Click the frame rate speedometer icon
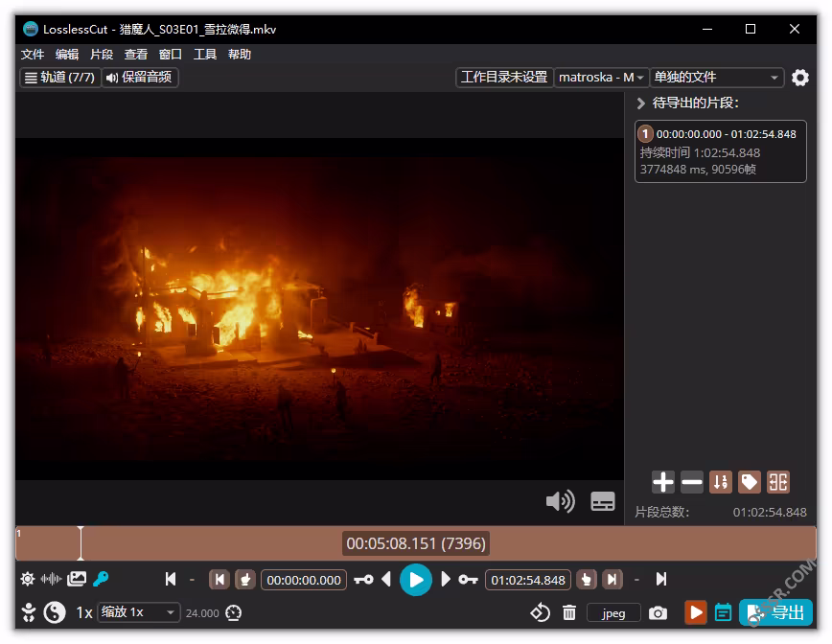The height and width of the screenshot is (644, 832). pyautogui.click(x=234, y=613)
